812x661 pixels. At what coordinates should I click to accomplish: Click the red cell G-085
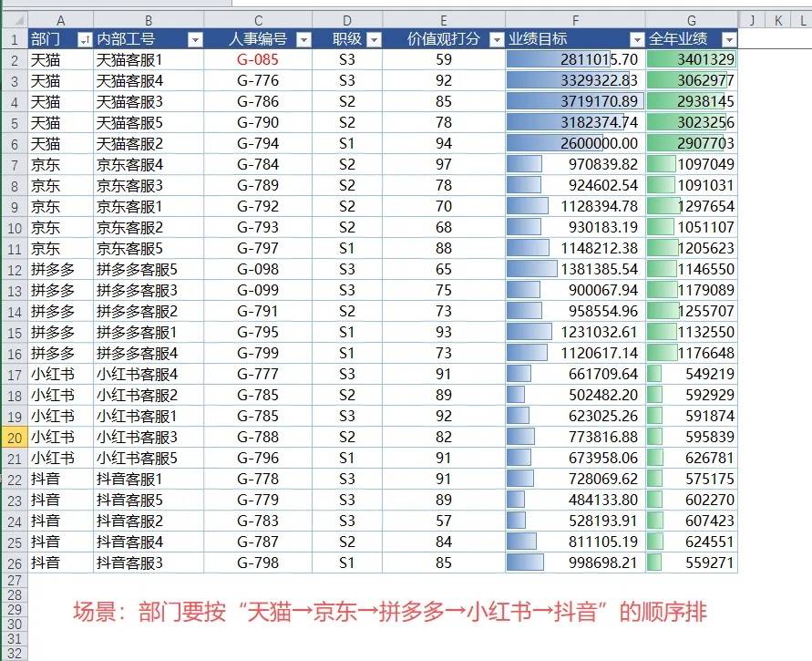(x=258, y=59)
